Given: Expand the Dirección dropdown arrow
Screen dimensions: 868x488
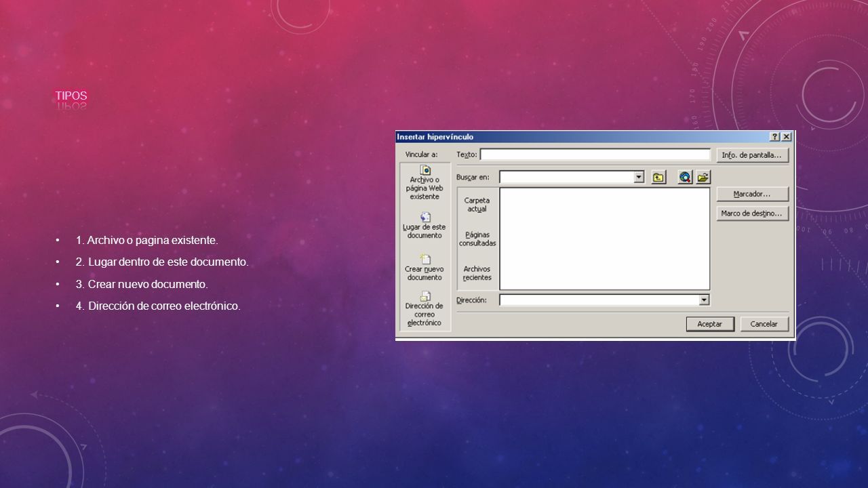Looking at the screenshot, I should tap(704, 300).
